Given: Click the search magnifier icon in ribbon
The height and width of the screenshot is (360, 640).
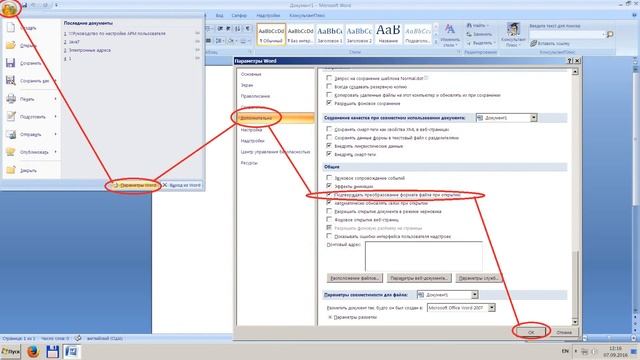Looking at the screenshot, I should (x=610, y=35).
